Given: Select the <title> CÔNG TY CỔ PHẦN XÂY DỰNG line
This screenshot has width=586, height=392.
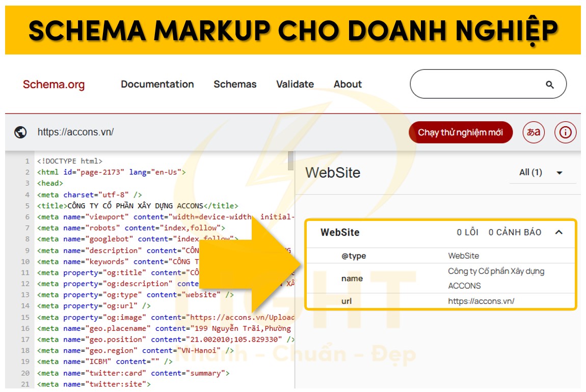Looking at the screenshot, I should click(x=137, y=206).
